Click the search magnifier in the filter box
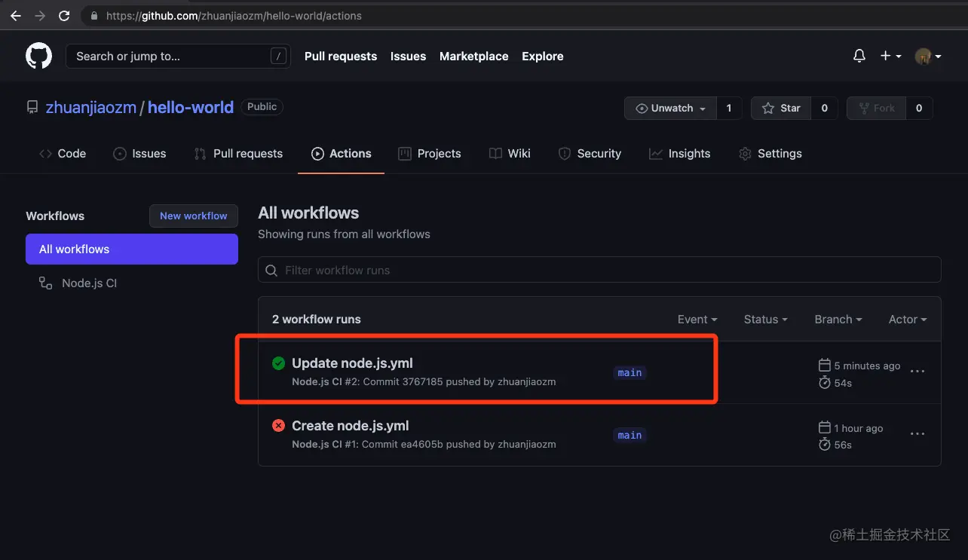 pos(272,270)
